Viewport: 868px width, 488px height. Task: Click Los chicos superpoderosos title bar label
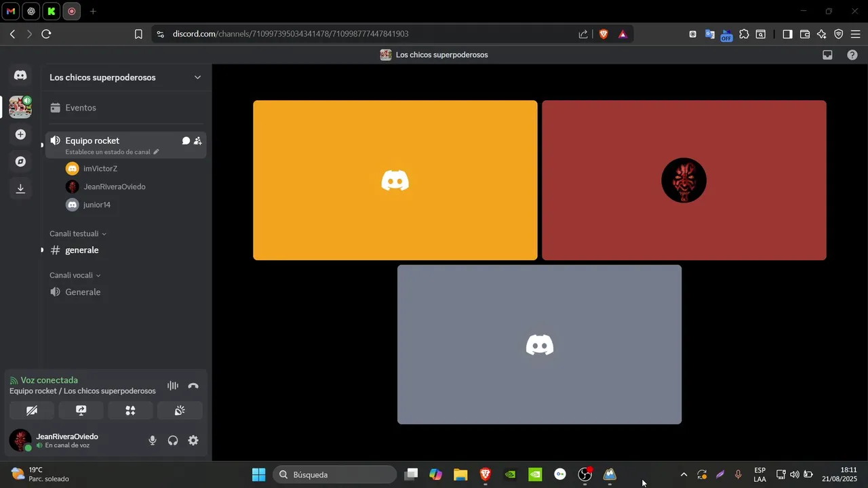[x=441, y=55]
